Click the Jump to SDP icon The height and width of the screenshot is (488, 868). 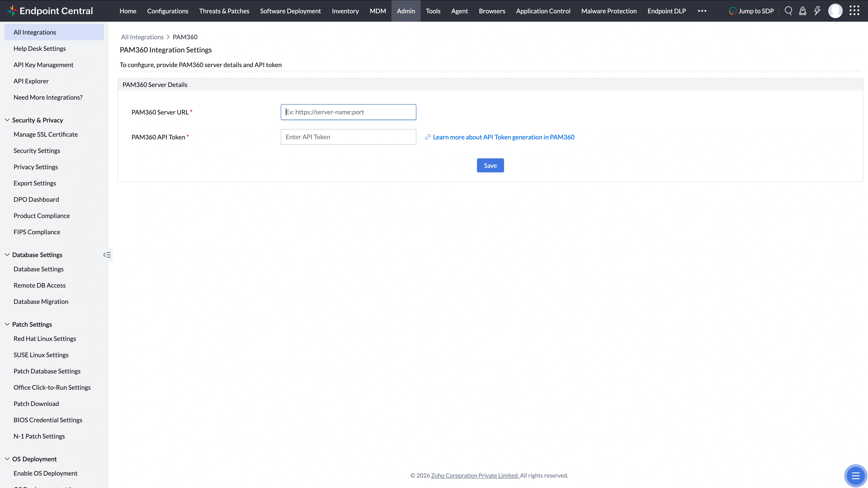pos(733,11)
